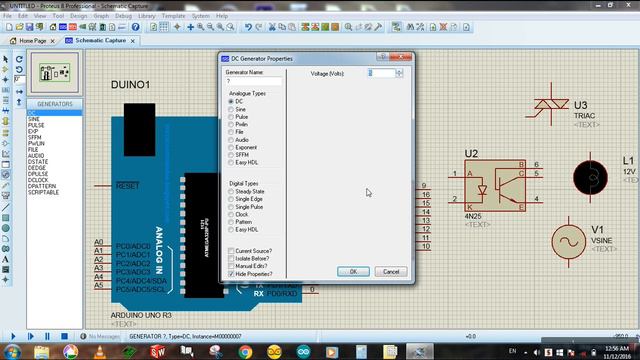Click the Save Project disk icon
This screenshot has height=360, width=640.
click(29, 27)
